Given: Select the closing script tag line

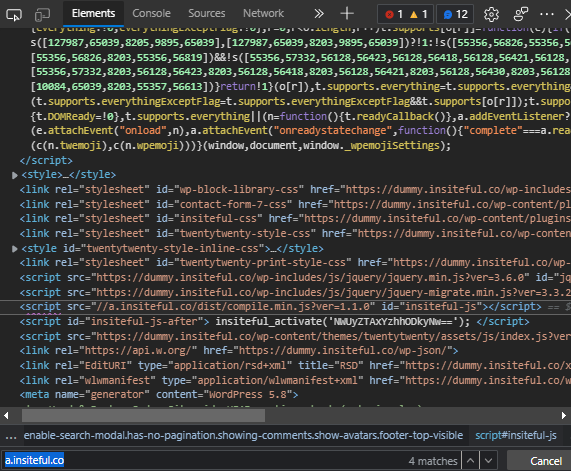Looking at the screenshot, I should (x=46, y=161).
